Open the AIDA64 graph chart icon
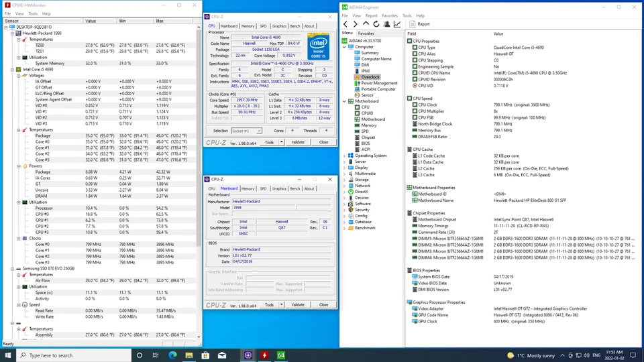Viewport: 644px width, 362px height. pos(397,24)
